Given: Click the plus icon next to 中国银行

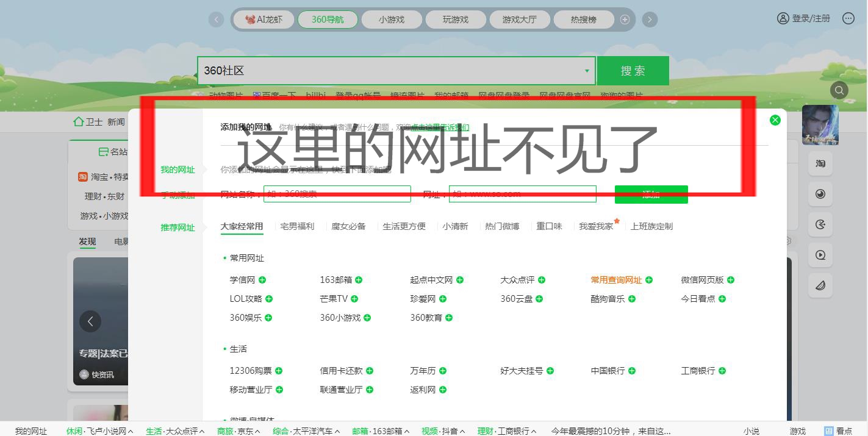Looking at the screenshot, I should point(632,371).
